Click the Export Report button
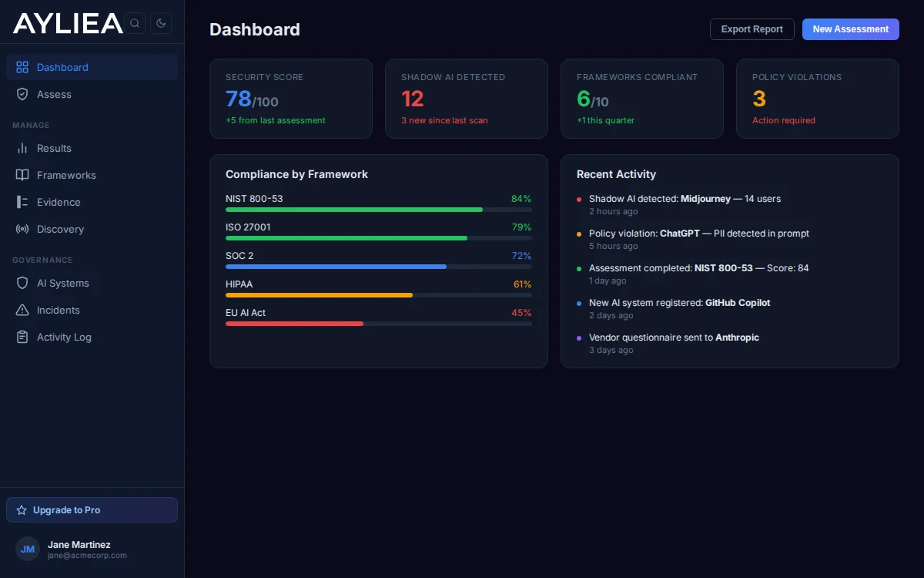 752,29
